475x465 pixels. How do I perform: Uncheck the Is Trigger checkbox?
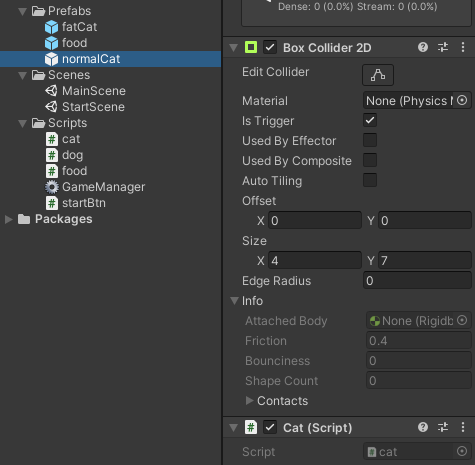[370, 120]
